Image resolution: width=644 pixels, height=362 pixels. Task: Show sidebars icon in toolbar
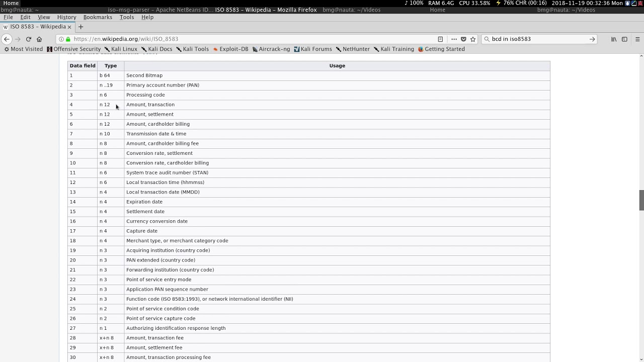tap(624, 39)
